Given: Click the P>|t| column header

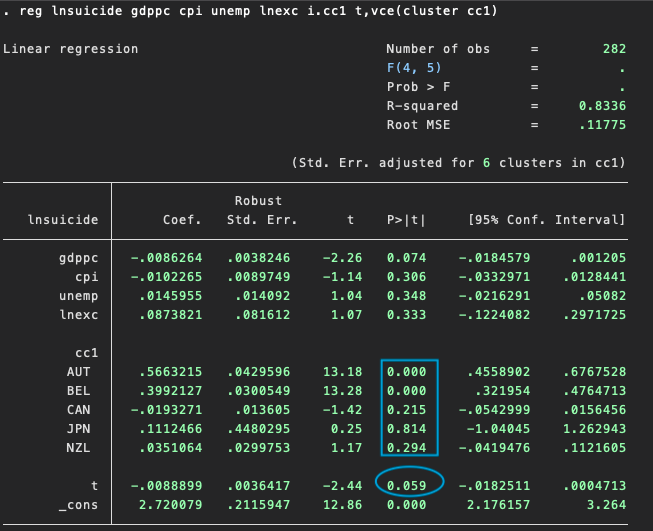Looking at the screenshot, I should tap(406, 220).
